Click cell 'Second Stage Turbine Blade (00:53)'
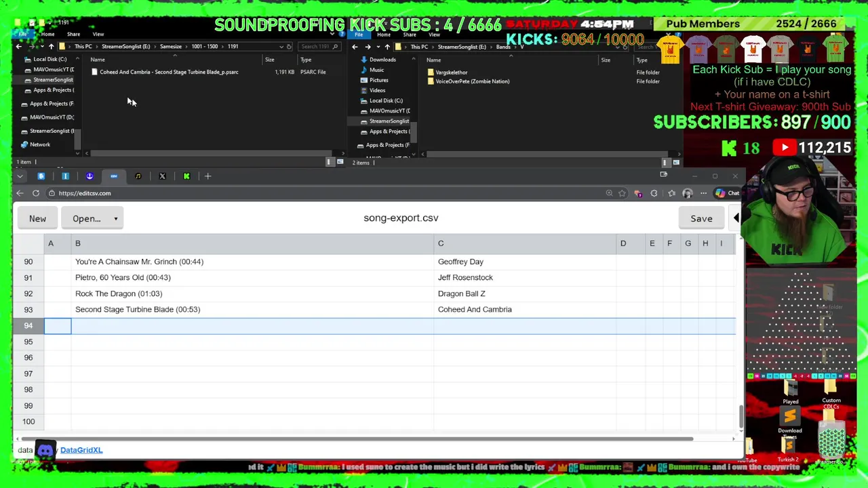The height and width of the screenshot is (488, 868). [252, 309]
